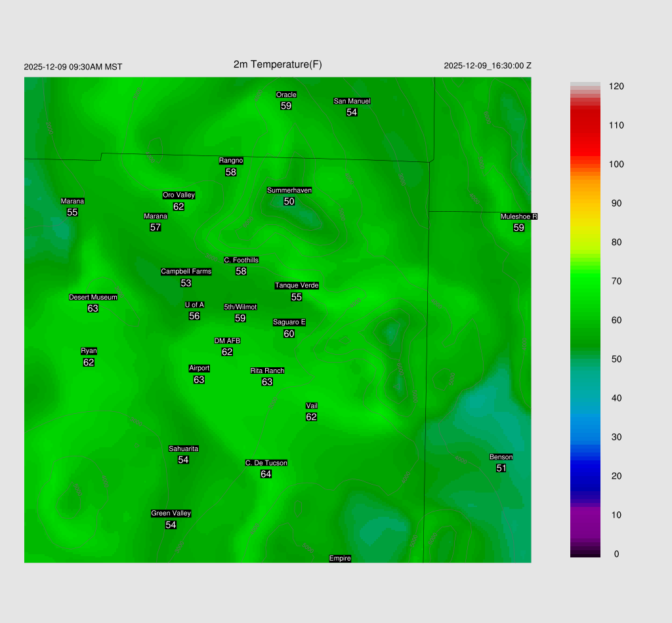672x623 pixels.
Task: Click the Tanque Verde station label
Action: point(297,285)
